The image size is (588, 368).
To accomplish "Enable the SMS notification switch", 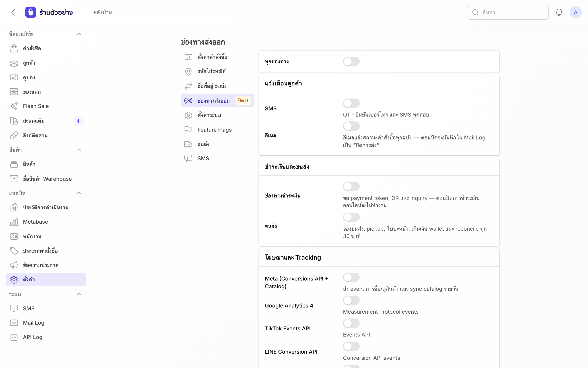I will click(351, 103).
